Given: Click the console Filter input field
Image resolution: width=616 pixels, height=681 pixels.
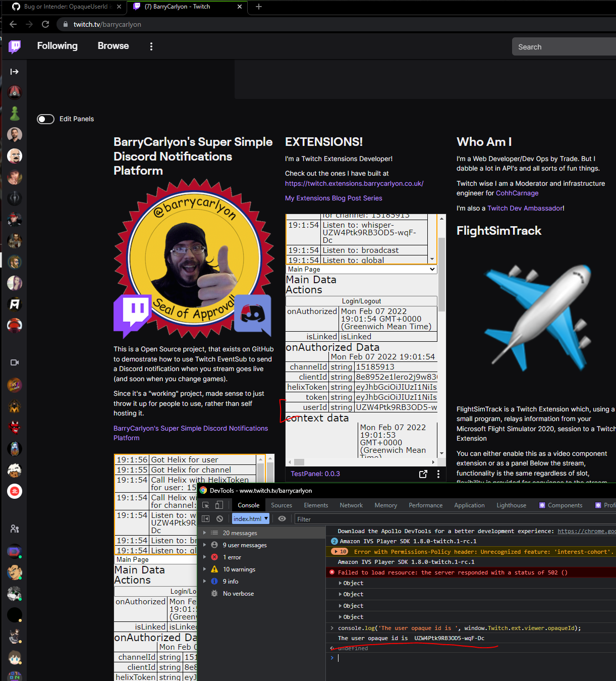Looking at the screenshot, I should (x=454, y=519).
